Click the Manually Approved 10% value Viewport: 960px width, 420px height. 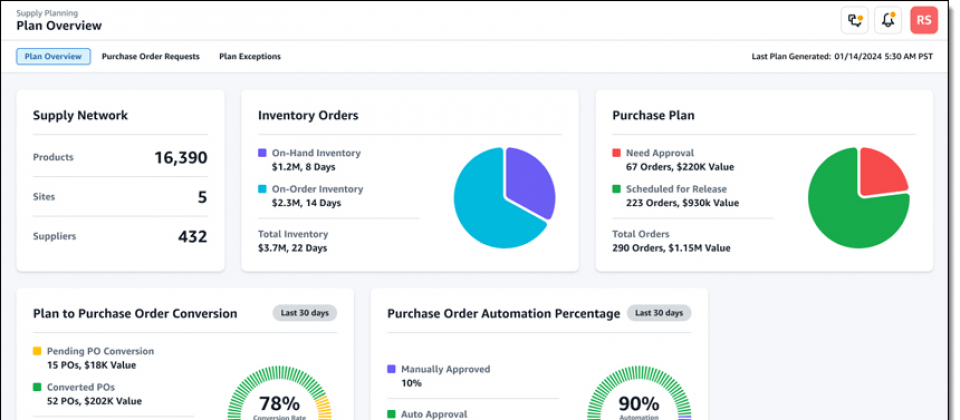(x=411, y=383)
